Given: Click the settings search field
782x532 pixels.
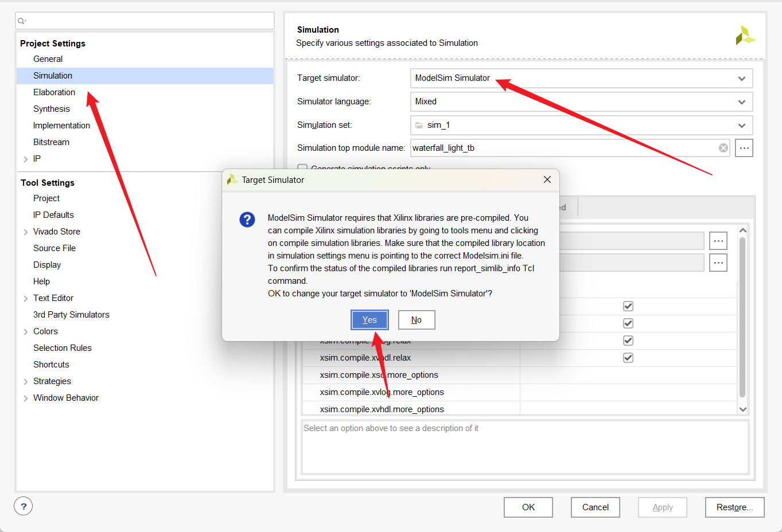Looking at the screenshot, I should click(x=145, y=21).
